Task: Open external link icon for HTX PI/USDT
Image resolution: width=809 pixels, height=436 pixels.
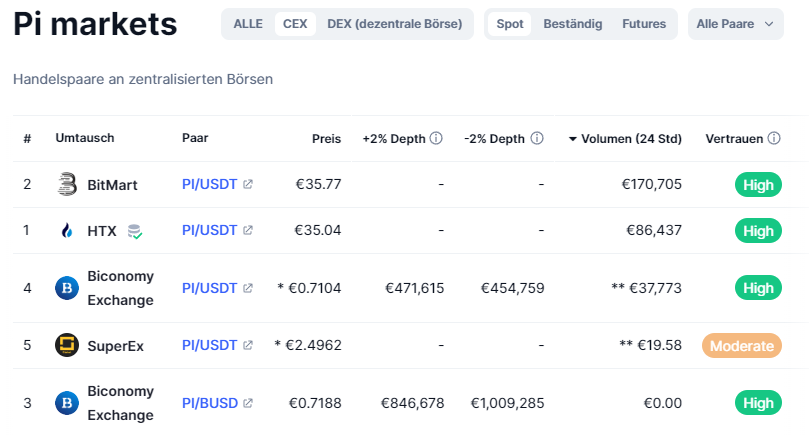Action: click(x=248, y=230)
